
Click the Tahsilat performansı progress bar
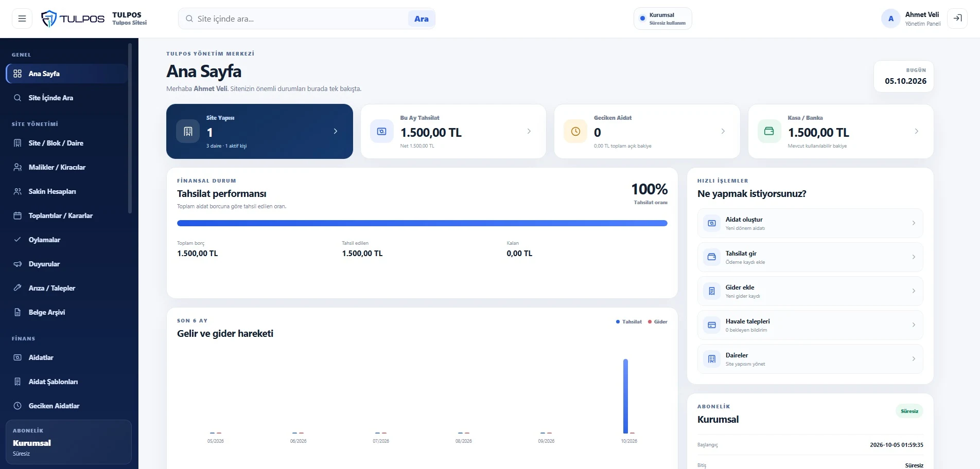click(422, 223)
